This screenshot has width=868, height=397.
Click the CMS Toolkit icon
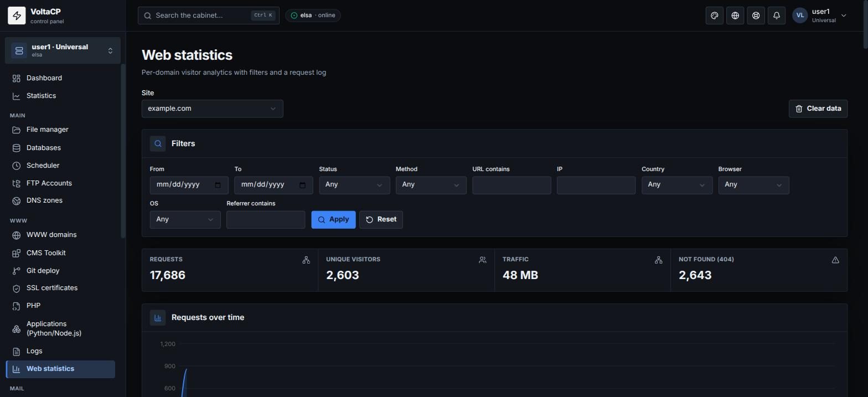(17, 253)
